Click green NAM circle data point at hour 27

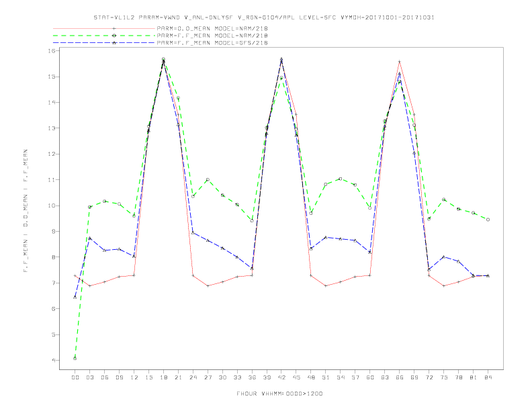tap(208, 180)
